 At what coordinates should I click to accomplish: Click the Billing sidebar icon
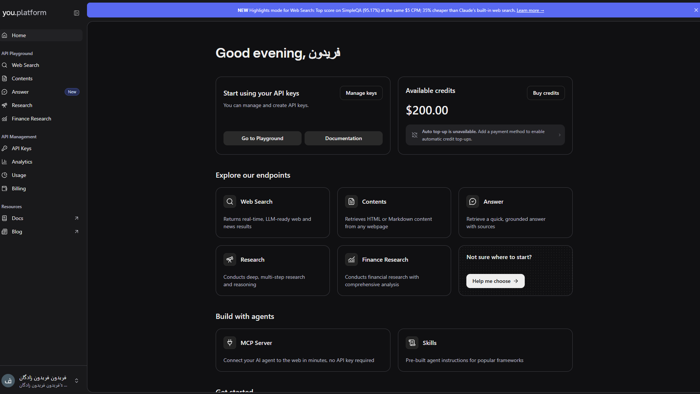pos(4,188)
